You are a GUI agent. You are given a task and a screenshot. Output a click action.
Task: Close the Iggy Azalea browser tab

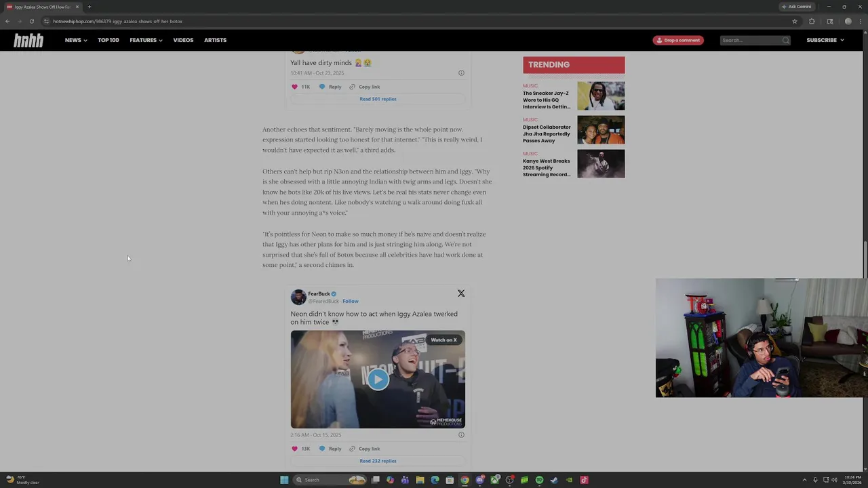click(x=77, y=7)
